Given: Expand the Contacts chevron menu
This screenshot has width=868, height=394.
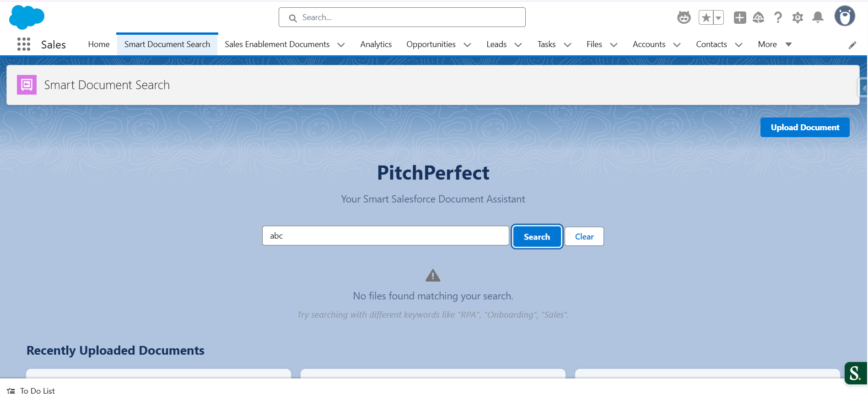Looking at the screenshot, I should (x=739, y=45).
